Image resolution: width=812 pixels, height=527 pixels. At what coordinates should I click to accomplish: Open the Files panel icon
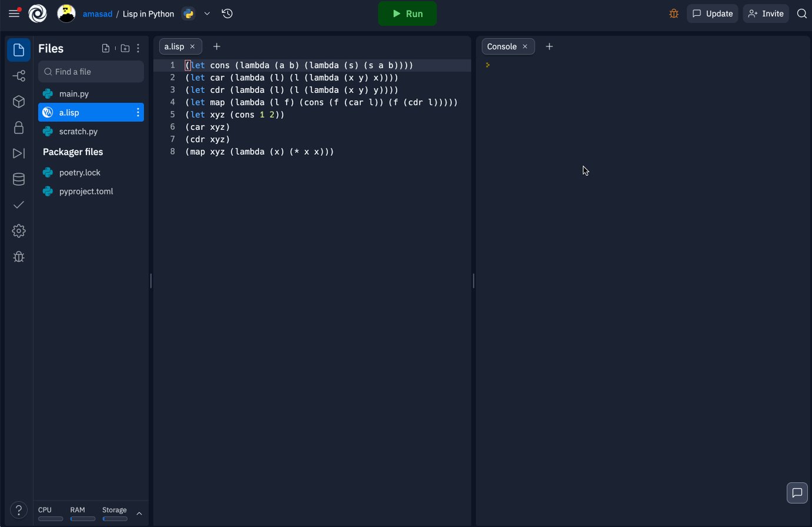[x=18, y=49]
